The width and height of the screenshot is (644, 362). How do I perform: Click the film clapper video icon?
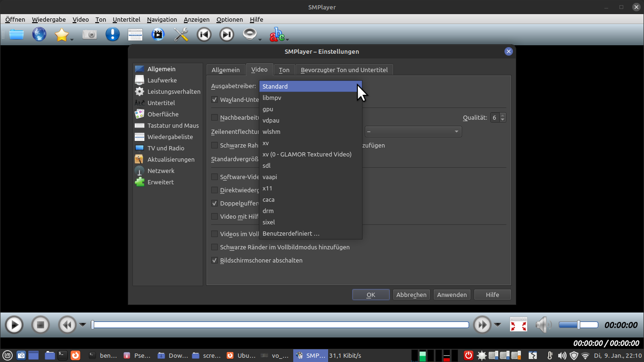pos(158,34)
